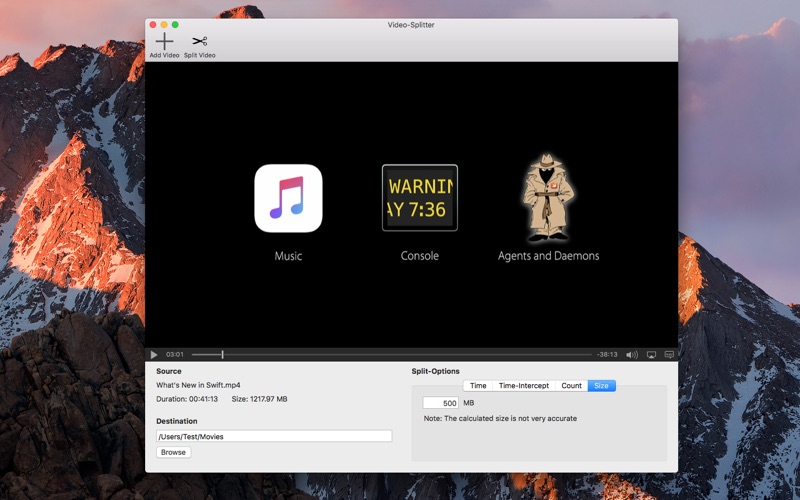
Task: Click the Agents and Daemons spy figure
Action: click(547, 197)
